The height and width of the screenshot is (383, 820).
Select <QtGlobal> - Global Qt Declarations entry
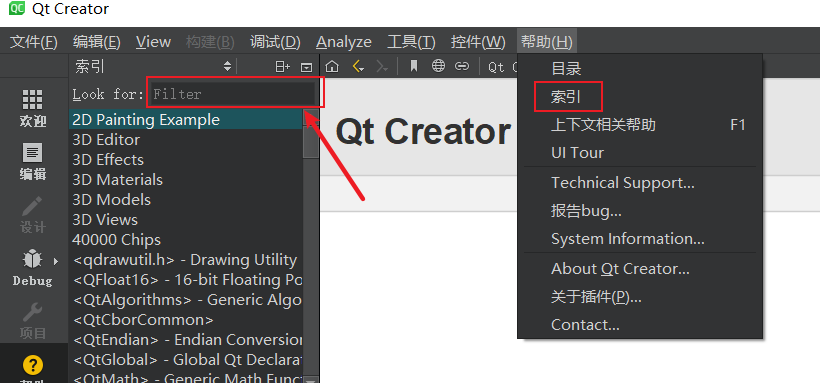coord(186,360)
